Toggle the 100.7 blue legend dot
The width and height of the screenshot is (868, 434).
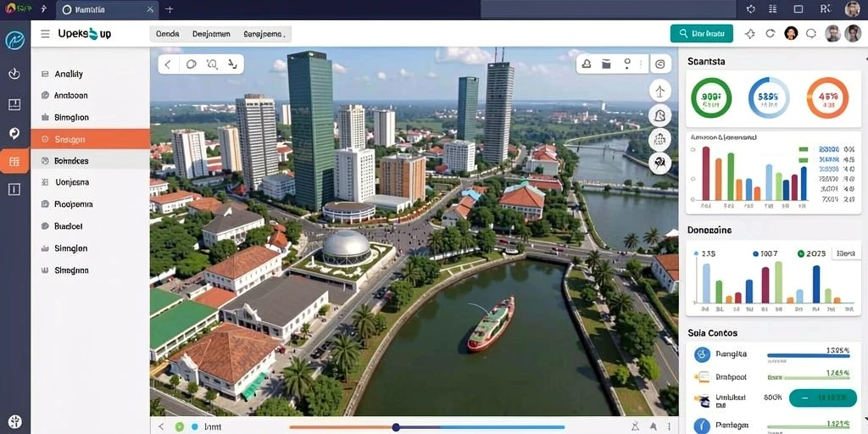[755, 253]
